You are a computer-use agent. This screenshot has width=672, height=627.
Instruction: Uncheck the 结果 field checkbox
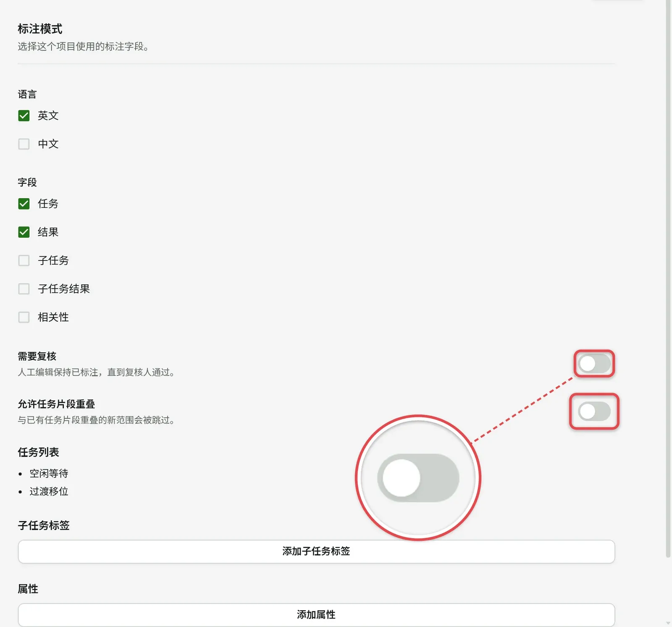click(24, 232)
